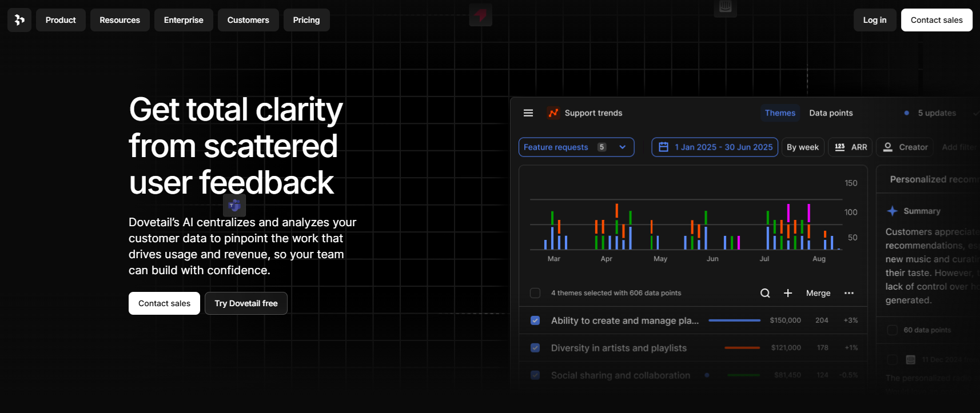Screen dimensions: 980x413
Task: Click the chevron in the Feature requests selector
Action: click(x=623, y=147)
